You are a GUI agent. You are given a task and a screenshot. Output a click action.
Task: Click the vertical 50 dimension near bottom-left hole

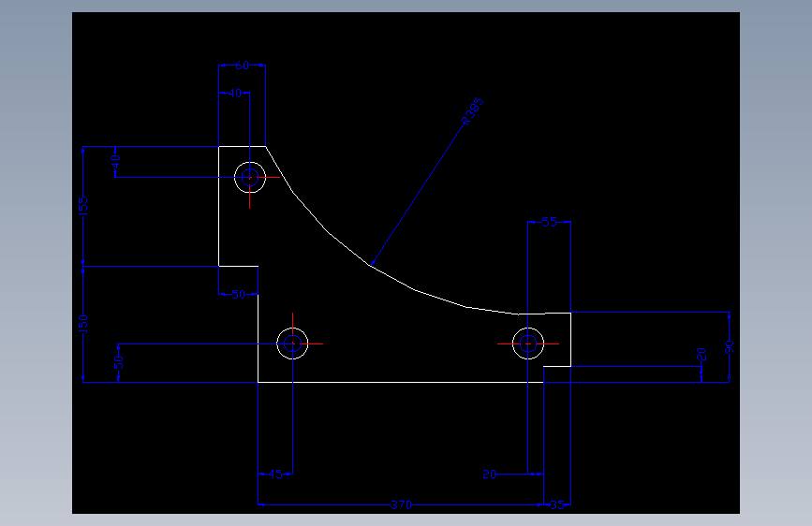(119, 362)
